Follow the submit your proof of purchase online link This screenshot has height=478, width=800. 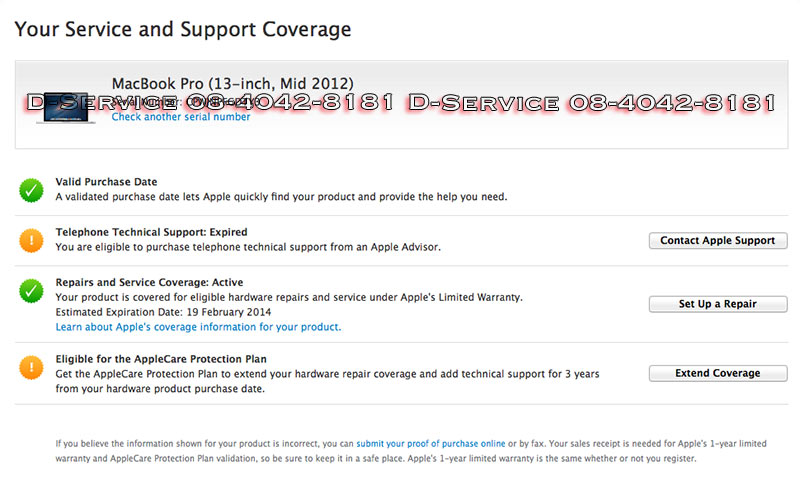point(430,443)
